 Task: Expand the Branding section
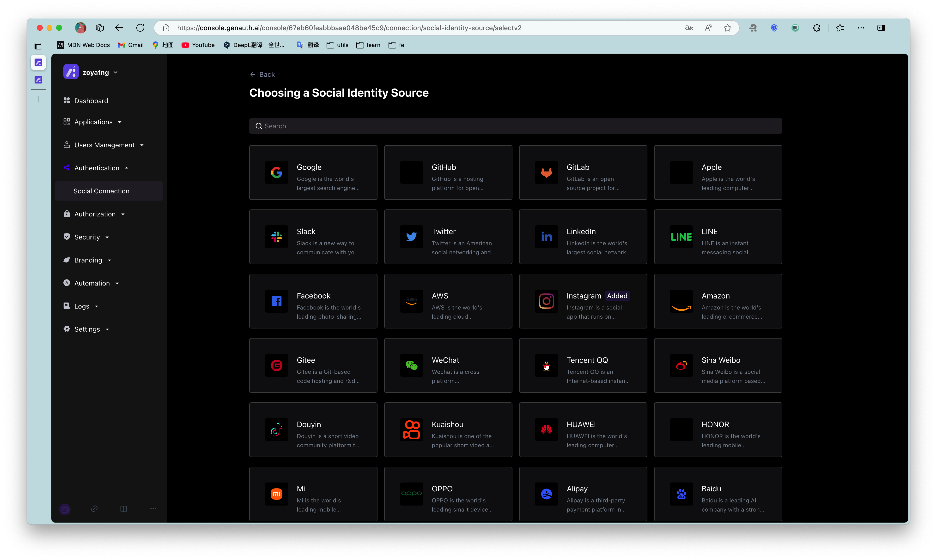pos(88,260)
